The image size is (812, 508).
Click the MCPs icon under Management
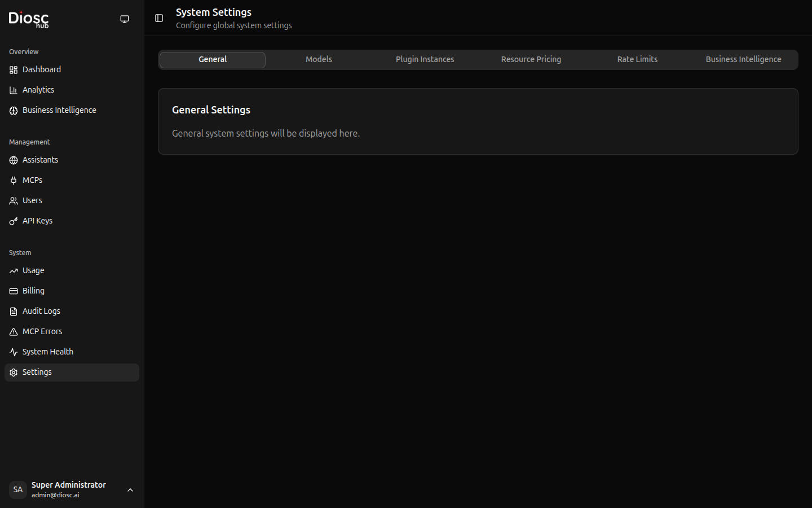13,179
